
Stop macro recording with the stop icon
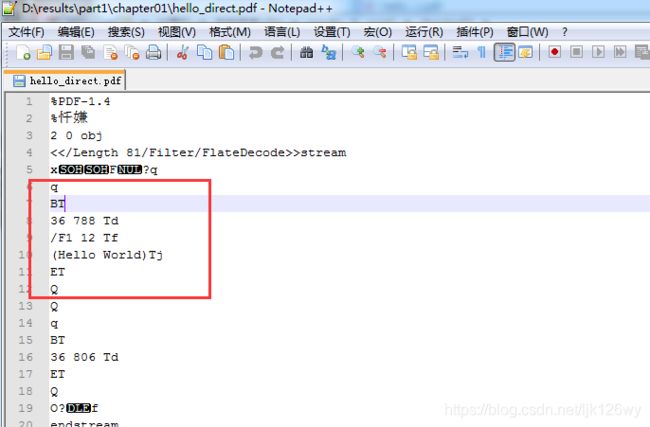(x=576, y=53)
